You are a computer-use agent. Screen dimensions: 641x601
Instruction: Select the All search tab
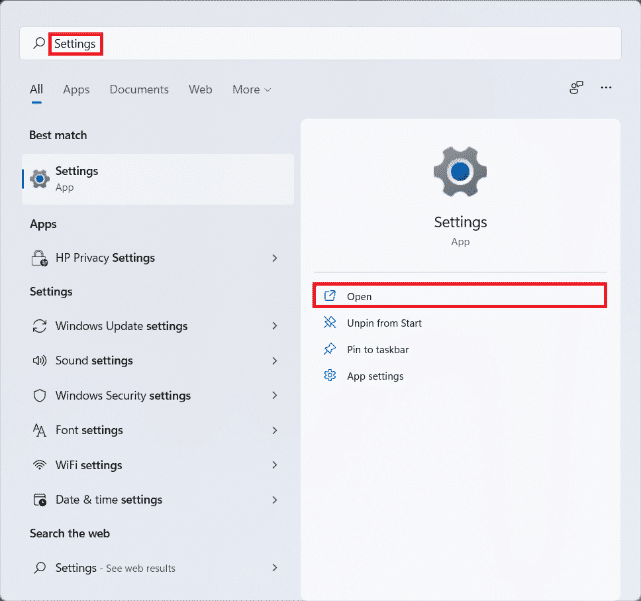click(36, 89)
